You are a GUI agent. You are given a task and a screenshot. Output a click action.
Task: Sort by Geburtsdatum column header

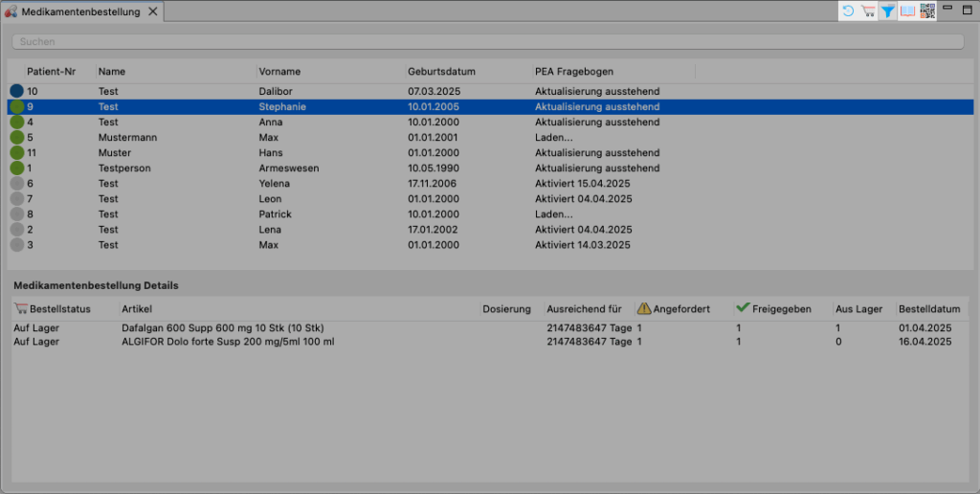441,72
